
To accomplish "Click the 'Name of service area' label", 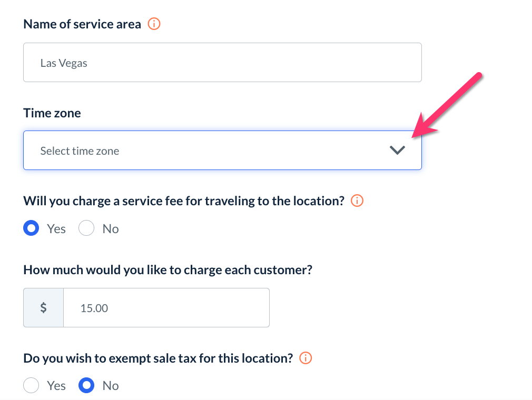I will [x=82, y=24].
